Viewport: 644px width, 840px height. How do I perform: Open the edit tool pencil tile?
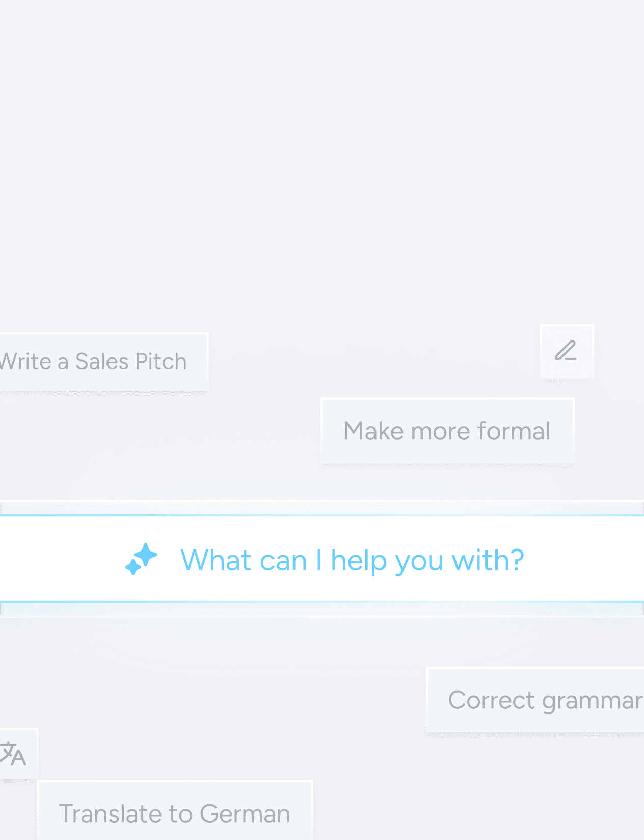566,351
